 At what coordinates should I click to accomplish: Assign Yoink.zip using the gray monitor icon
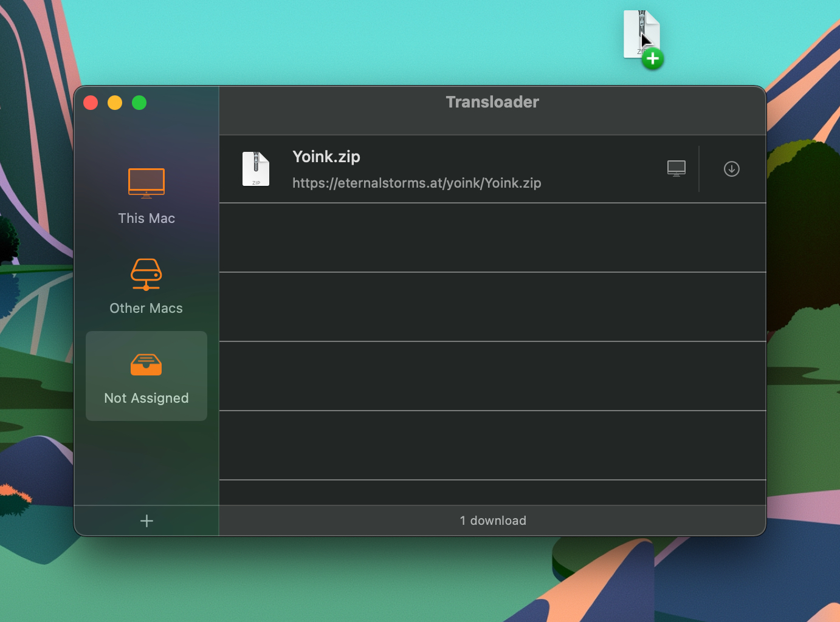click(x=676, y=168)
